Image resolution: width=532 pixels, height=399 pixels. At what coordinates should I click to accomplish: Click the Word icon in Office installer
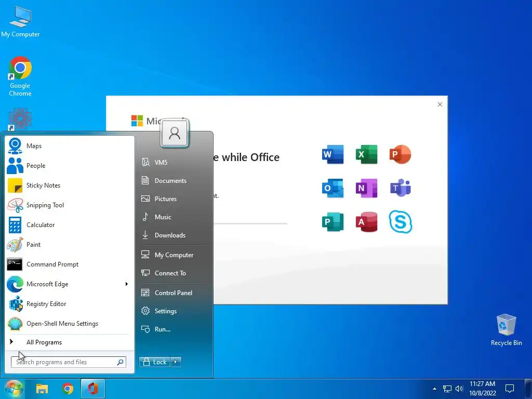[x=332, y=154]
